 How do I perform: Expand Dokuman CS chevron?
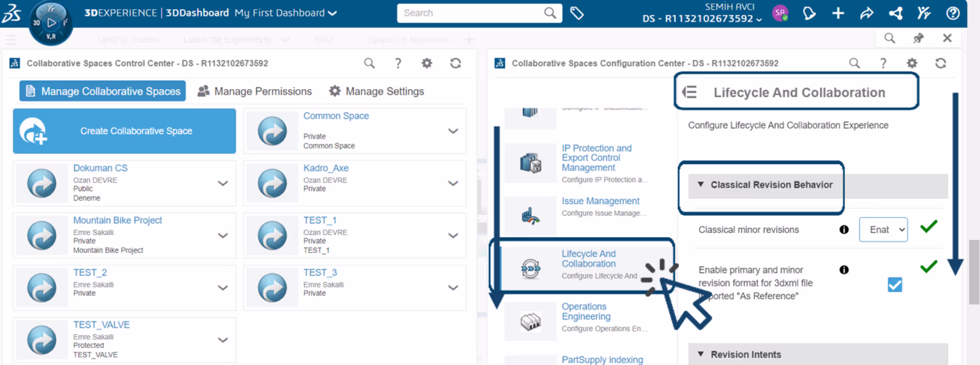point(223,183)
